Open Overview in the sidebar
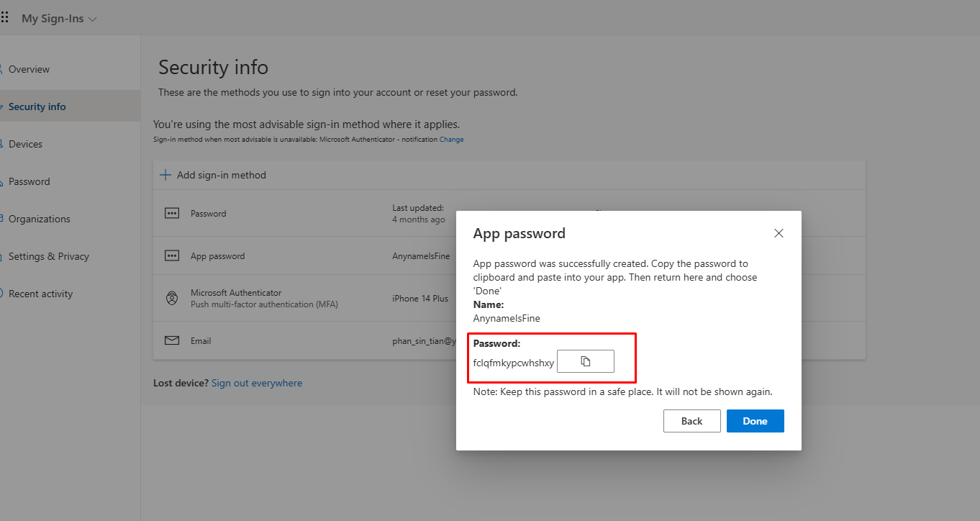 click(x=29, y=69)
